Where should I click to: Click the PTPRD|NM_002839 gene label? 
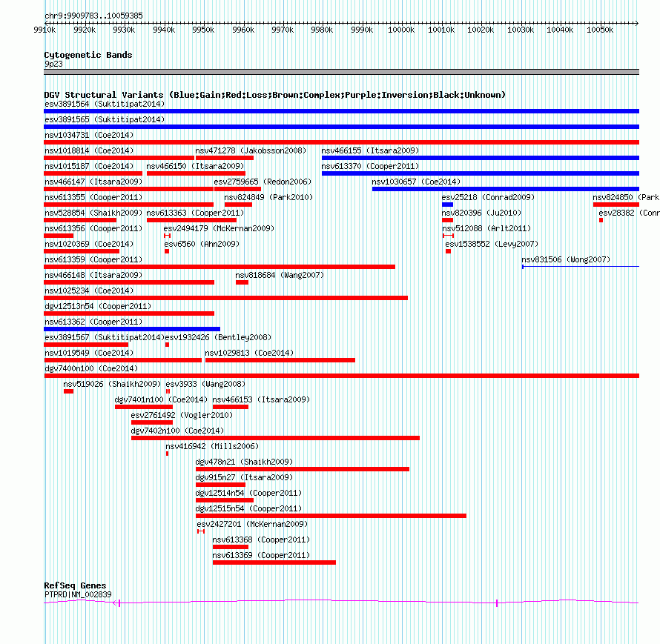point(78,594)
